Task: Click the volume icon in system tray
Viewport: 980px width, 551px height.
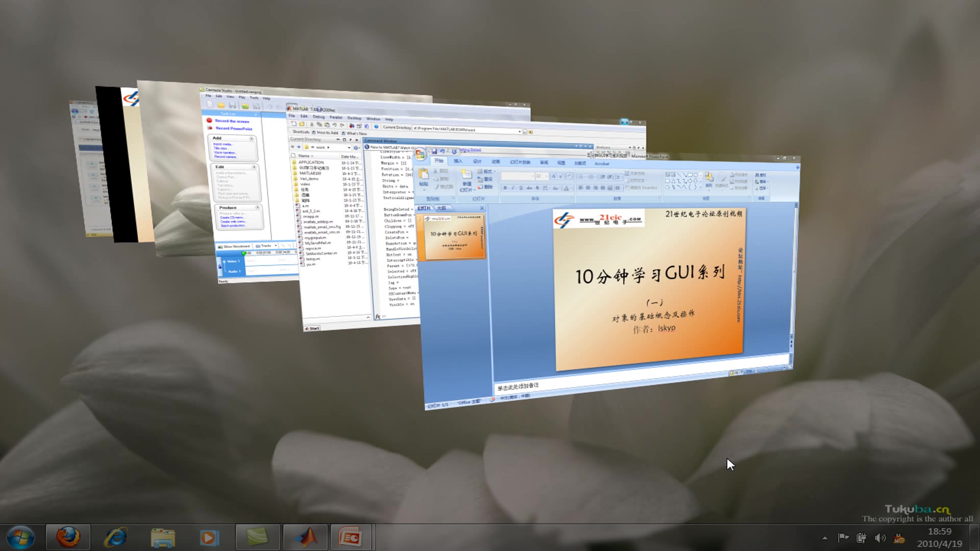Action: tap(880, 538)
